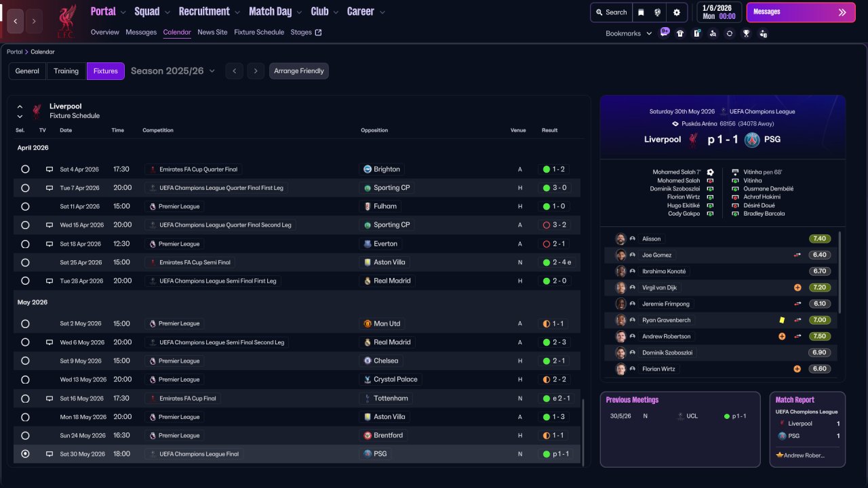This screenshot has height=488, width=868.
Task: Go back with the header back arrow
Action: click(16, 21)
